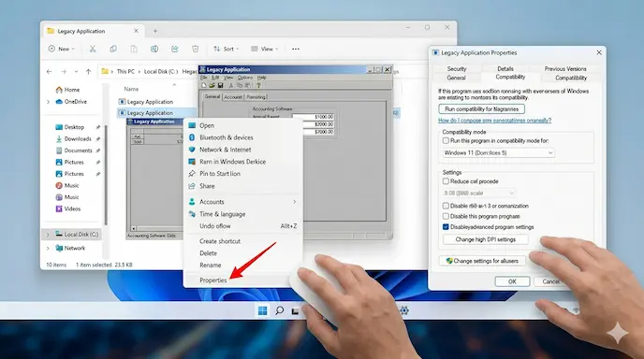Expand the Accounts submenu in context menu
This screenshot has width=644, height=359.
tap(295, 201)
